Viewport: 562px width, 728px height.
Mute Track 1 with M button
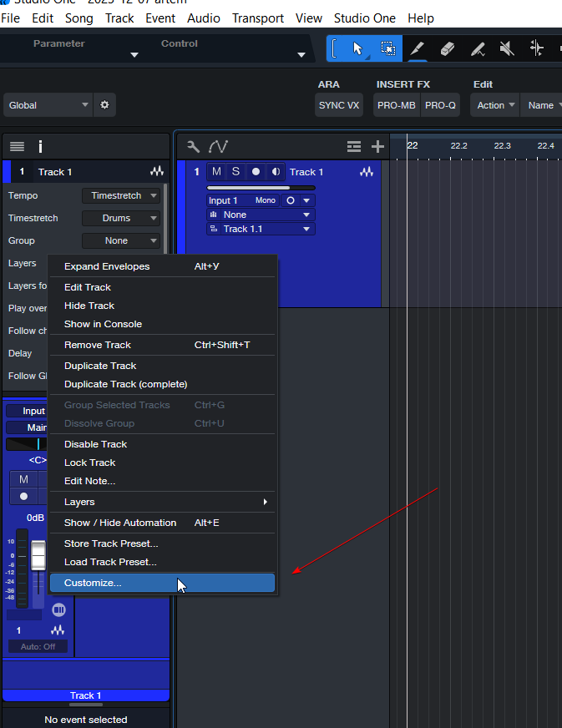tap(216, 171)
